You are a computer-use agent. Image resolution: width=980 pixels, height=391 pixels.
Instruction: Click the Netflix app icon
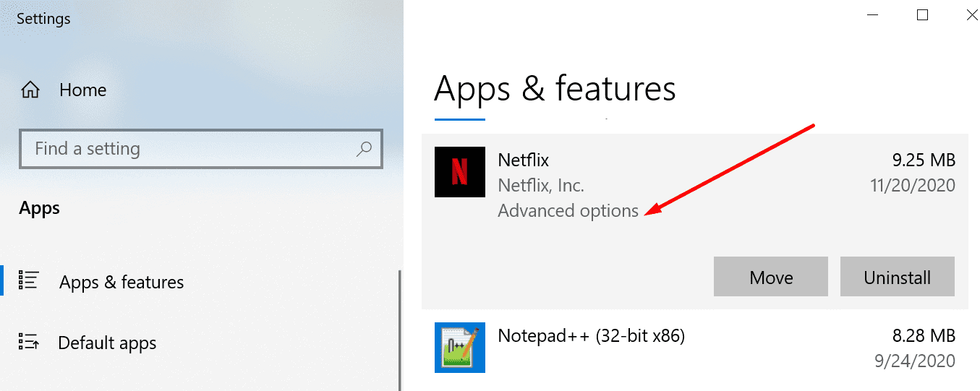459,172
